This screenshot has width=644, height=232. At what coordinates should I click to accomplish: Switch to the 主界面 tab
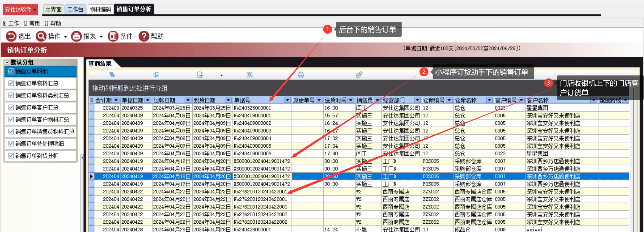[54, 10]
